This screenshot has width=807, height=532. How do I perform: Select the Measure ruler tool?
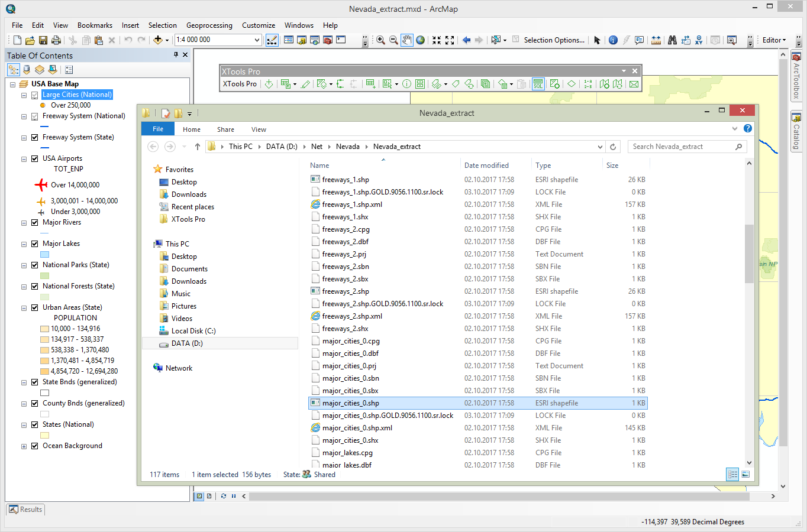(656, 40)
